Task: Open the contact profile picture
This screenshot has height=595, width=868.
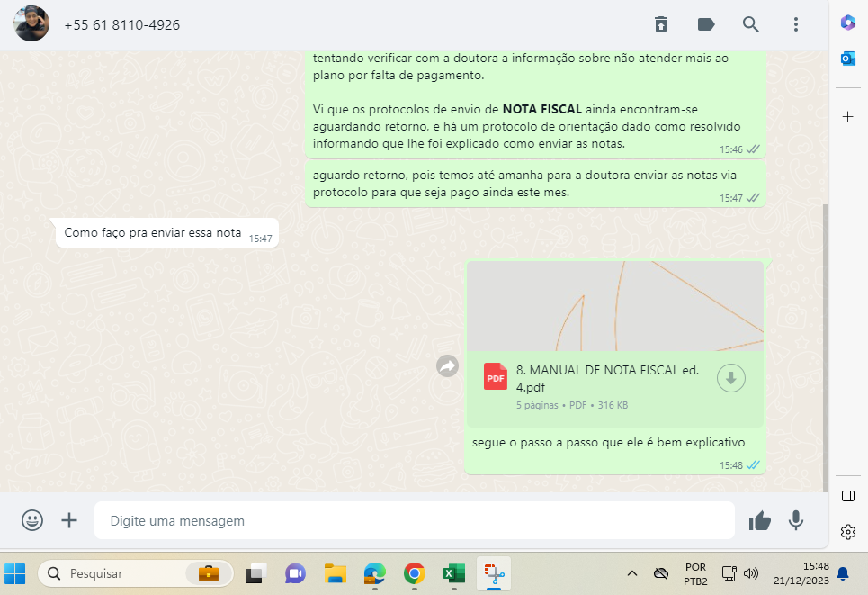Action: click(31, 24)
